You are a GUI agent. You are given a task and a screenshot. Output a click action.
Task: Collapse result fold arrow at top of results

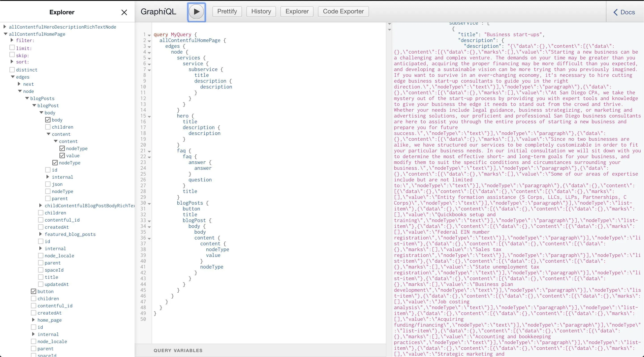389,24
